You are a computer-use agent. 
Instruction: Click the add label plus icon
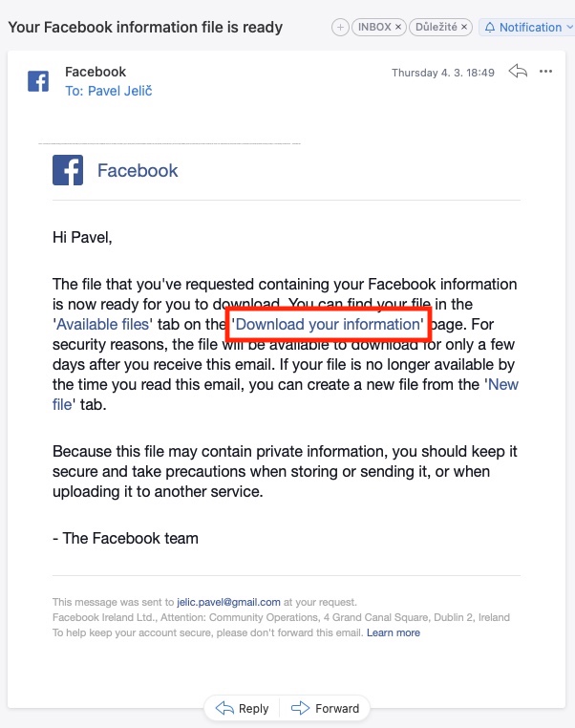tap(340, 28)
